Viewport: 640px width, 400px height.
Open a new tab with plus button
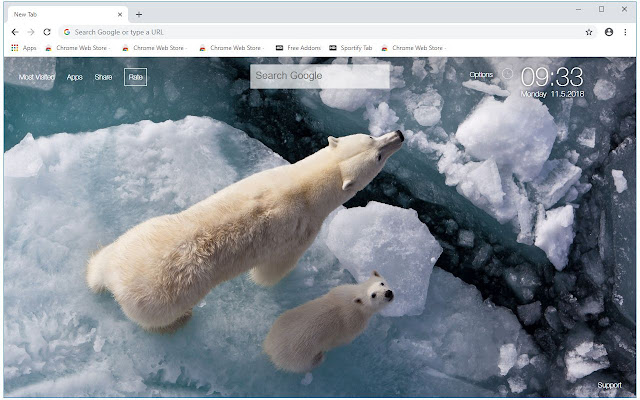pyautogui.click(x=139, y=15)
